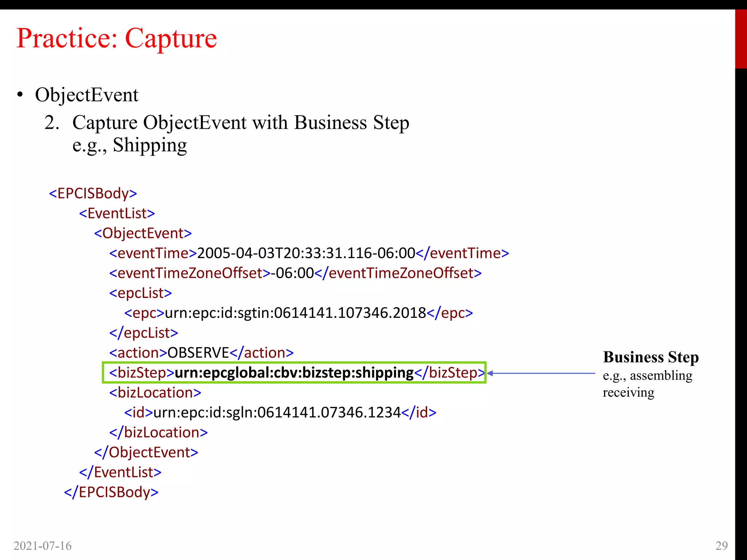
Task: Select the opening <bizLocation> tag
Action: [x=155, y=393]
